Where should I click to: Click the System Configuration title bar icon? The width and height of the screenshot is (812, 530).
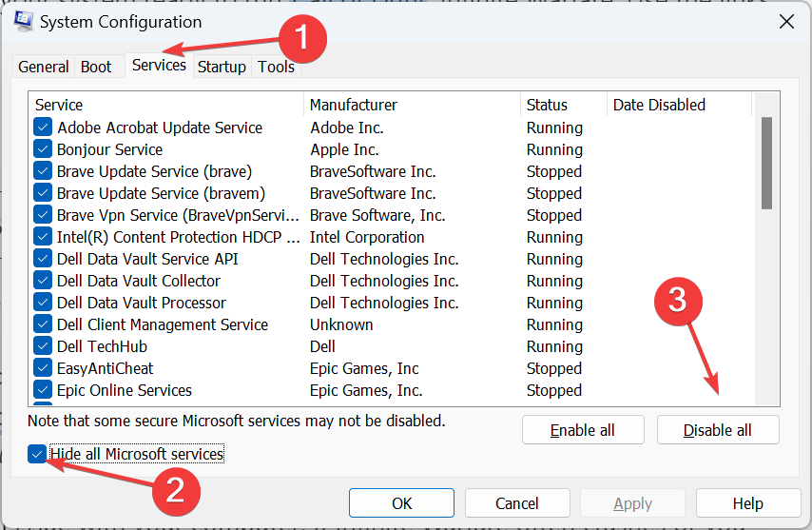click(24, 22)
